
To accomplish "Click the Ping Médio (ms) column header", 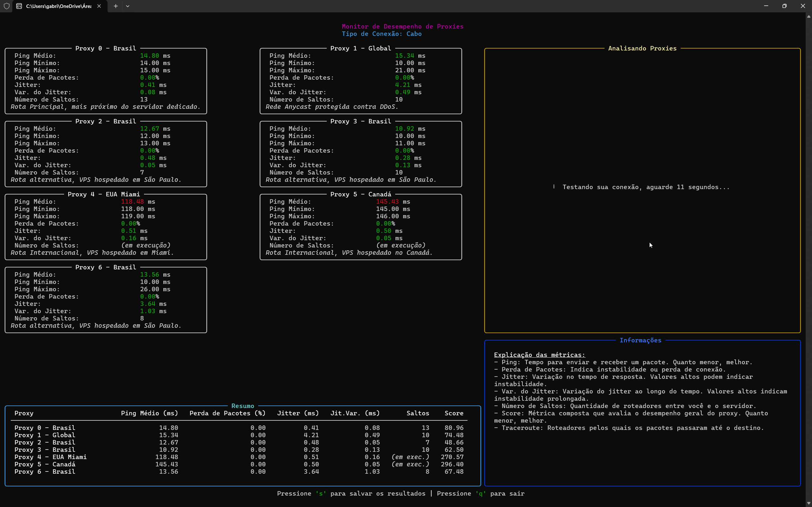I will 149,413.
